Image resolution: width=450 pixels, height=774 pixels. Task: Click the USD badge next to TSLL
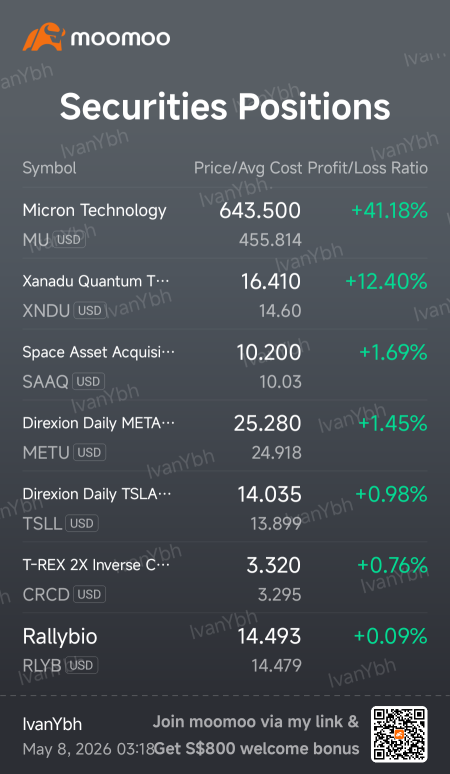coord(82,523)
